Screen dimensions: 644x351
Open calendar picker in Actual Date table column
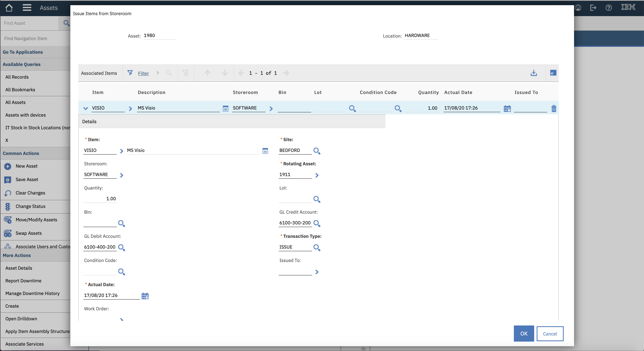coord(507,108)
